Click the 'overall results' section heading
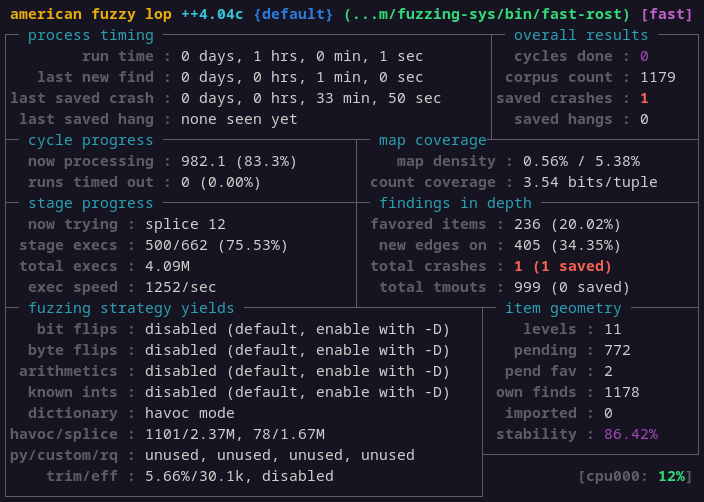Image resolution: width=704 pixels, height=502 pixels. [x=581, y=35]
